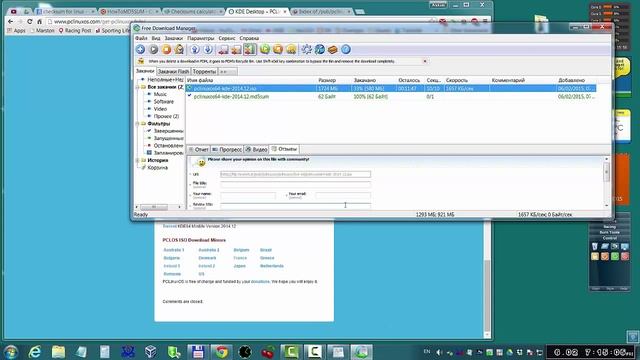
Task: Select the Software category in tree
Action: pos(164,102)
